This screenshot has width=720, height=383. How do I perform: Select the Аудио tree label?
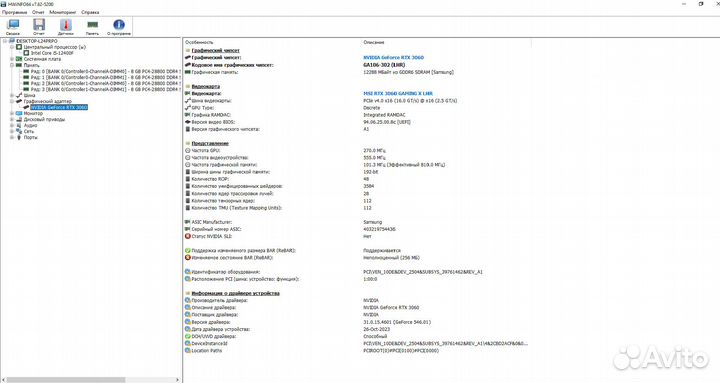[30, 125]
